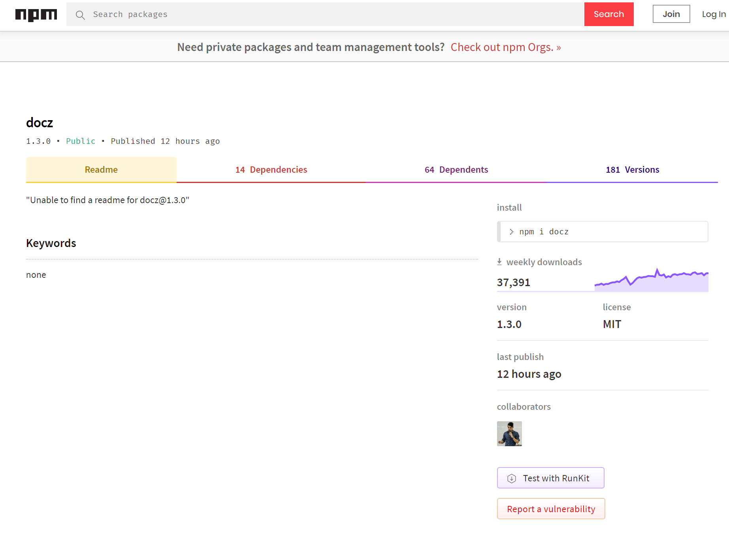Click the weekly downloads arrow icon
Viewport: 729px width, 560px height.
click(x=499, y=262)
